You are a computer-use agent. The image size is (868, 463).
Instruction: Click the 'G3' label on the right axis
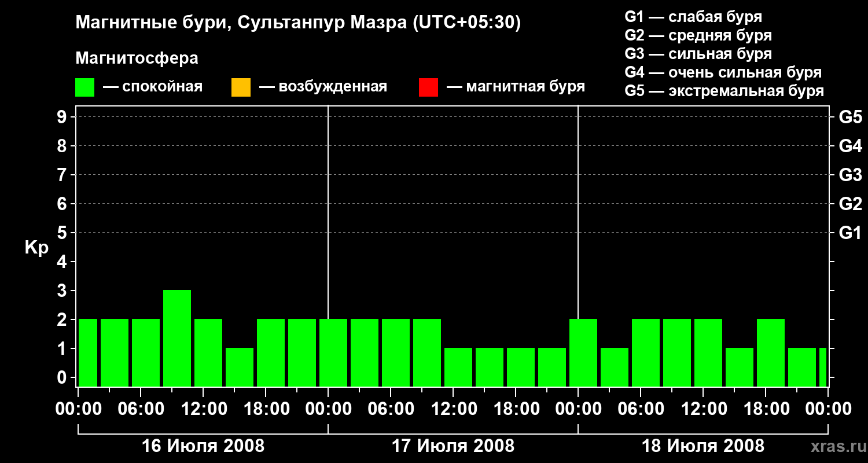pyautogui.click(x=851, y=175)
